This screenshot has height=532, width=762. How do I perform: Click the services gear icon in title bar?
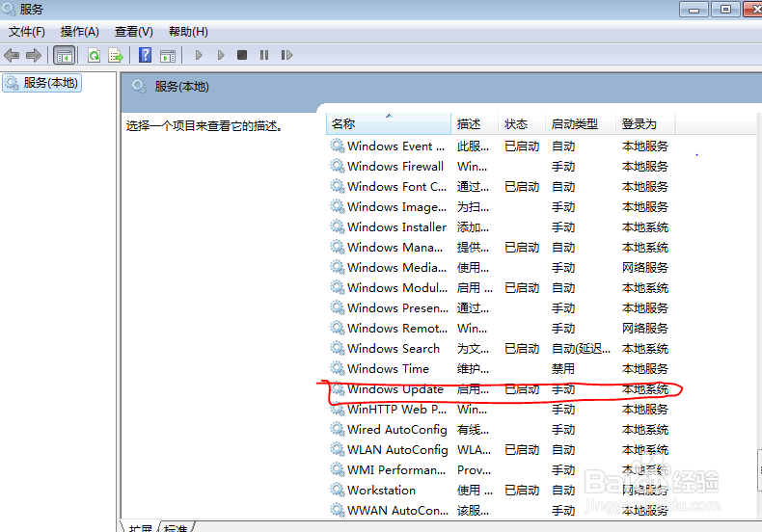tap(9, 9)
